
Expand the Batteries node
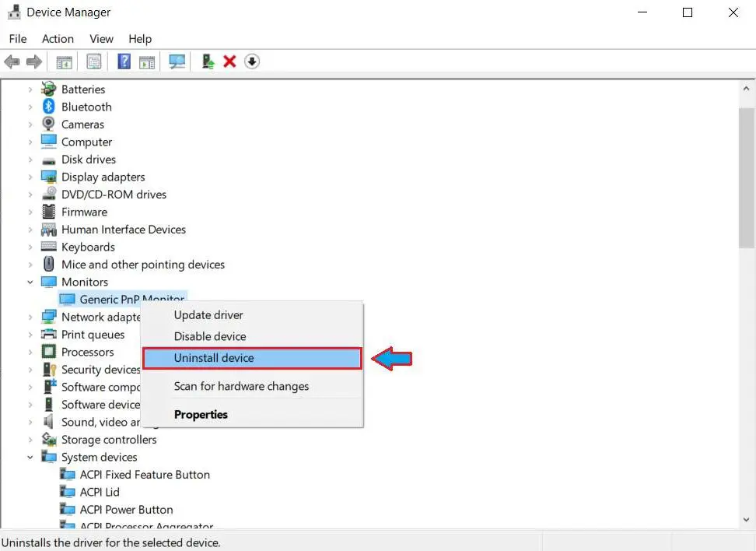tap(30, 89)
